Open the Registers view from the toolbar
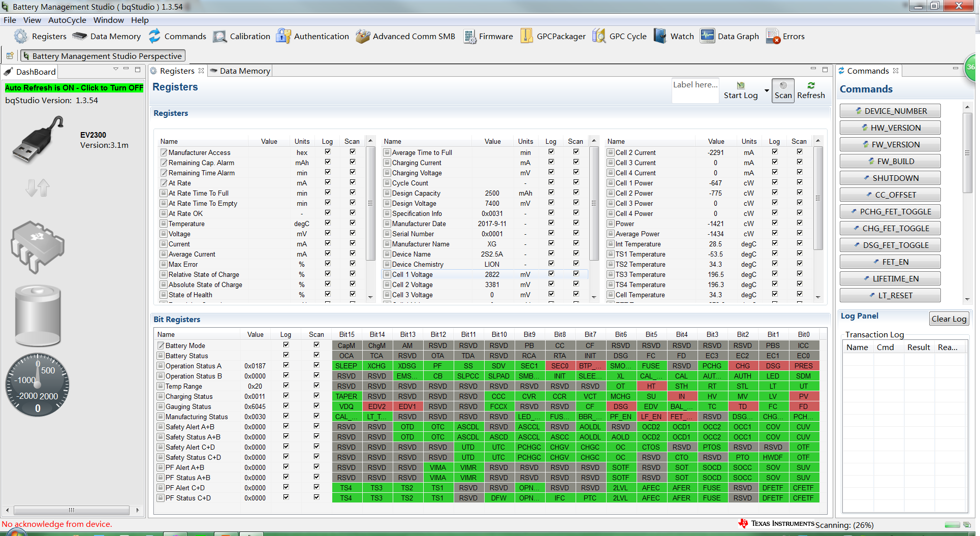The height and width of the screenshot is (536, 980). click(41, 36)
